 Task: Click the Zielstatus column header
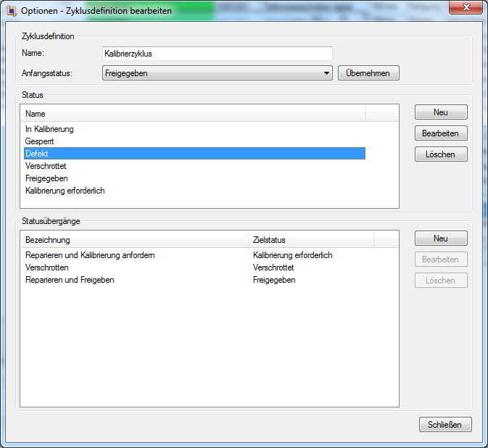(310, 240)
